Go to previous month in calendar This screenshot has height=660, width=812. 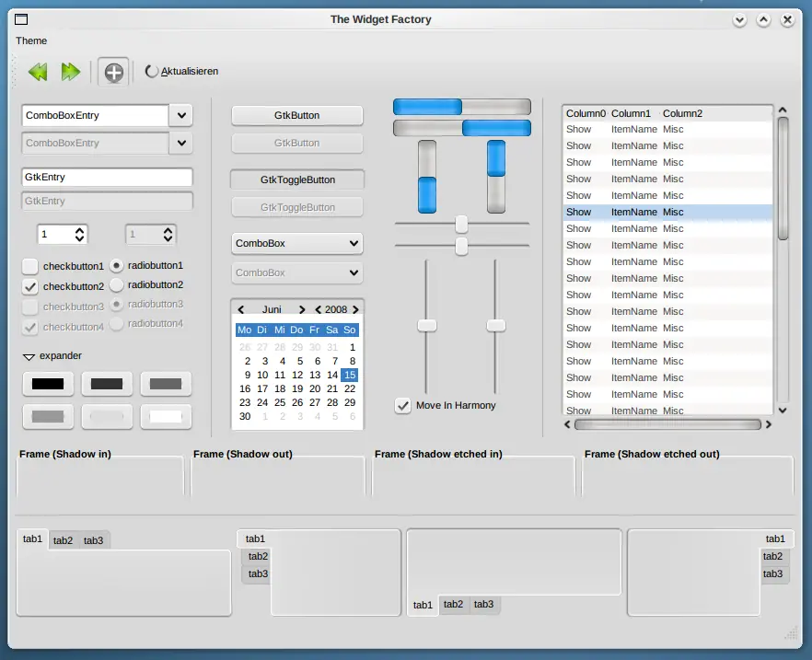tap(241, 309)
